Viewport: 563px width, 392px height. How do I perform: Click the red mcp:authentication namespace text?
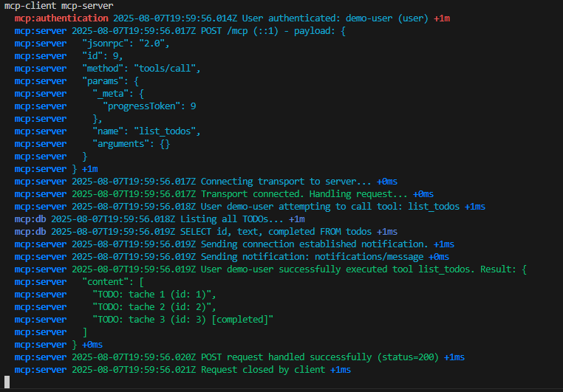tap(61, 18)
